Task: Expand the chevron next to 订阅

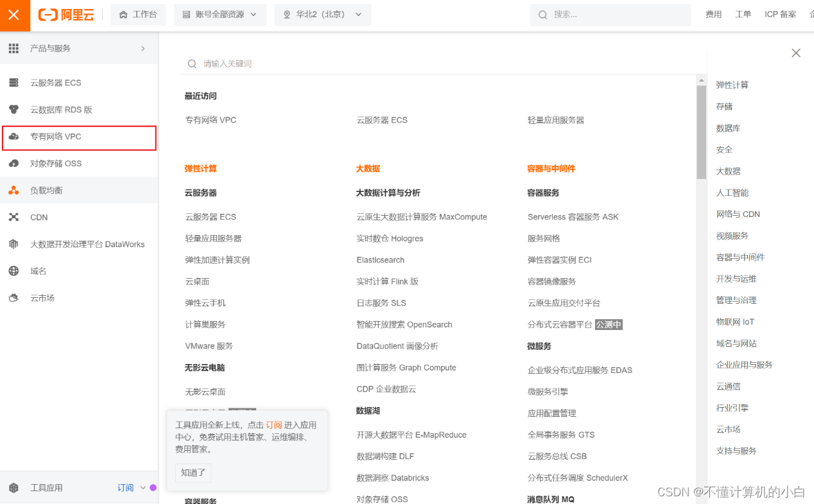Action: pos(143,488)
